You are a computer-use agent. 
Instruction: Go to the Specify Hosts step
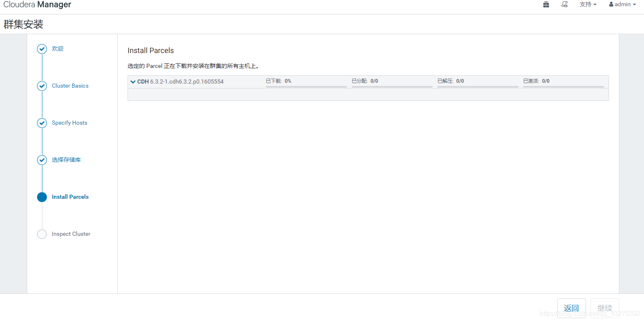tap(70, 123)
